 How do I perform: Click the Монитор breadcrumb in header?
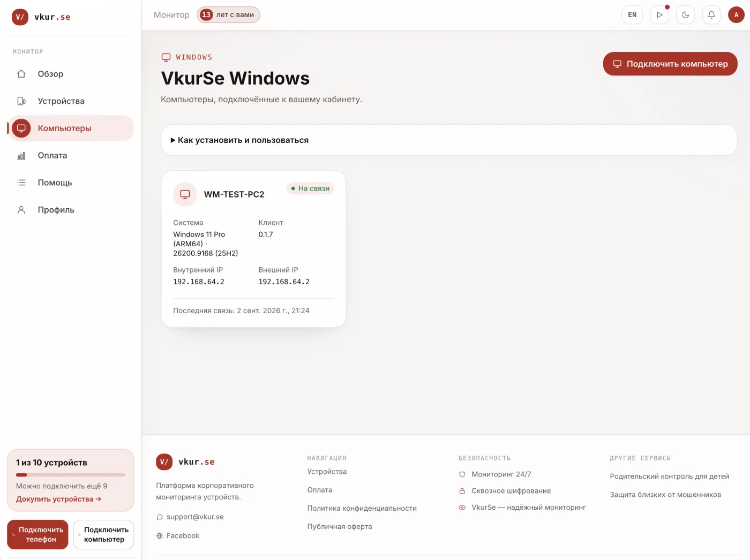tap(171, 15)
